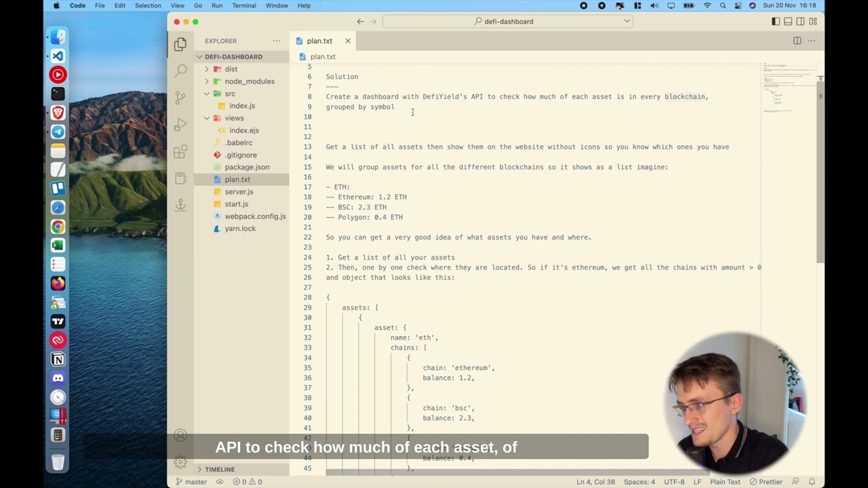Click the synchronize changes status icon
The height and width of the screenshot is (488, 868).
[220, 482]
